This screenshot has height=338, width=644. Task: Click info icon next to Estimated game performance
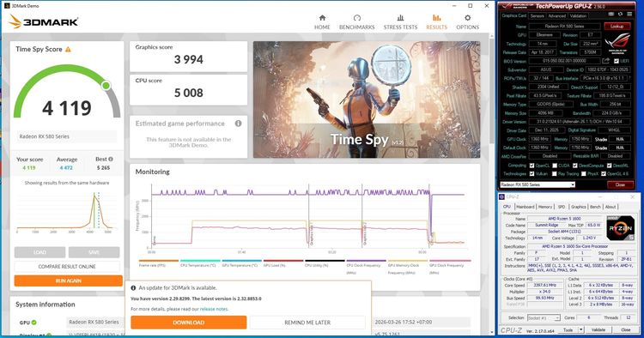(238, 124)
